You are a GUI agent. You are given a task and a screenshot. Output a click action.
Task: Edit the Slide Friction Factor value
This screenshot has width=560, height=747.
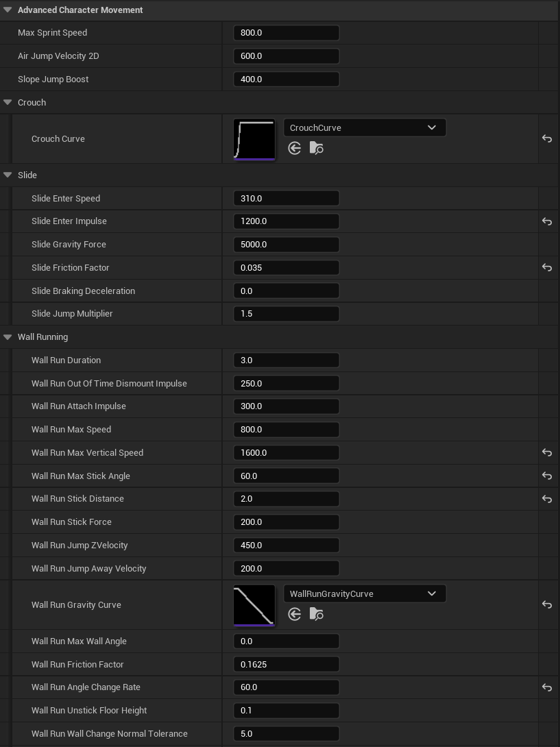(286, 268)
